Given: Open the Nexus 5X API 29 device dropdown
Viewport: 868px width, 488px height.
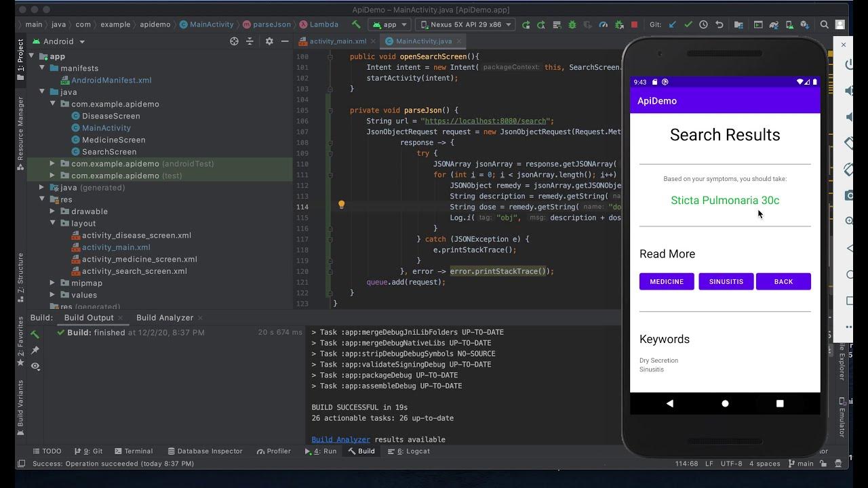Looking at the screenshot, I should [x=465, y=24].
